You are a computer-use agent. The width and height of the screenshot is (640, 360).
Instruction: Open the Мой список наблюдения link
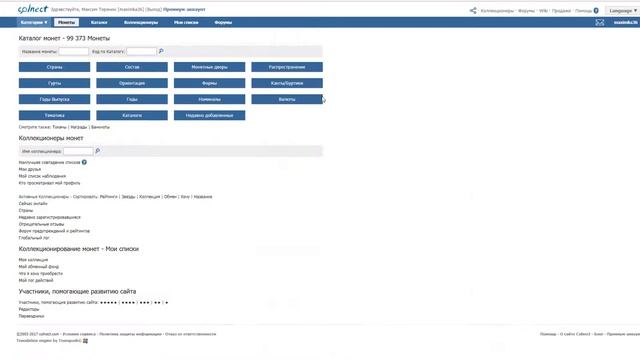click(42, 176)
